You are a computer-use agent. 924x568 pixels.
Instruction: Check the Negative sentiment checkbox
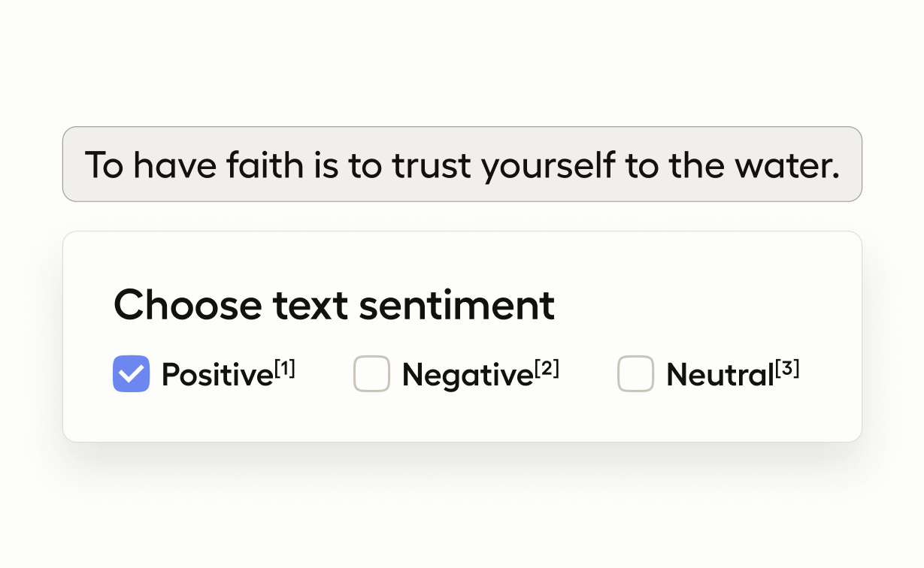tap(371, 373)
